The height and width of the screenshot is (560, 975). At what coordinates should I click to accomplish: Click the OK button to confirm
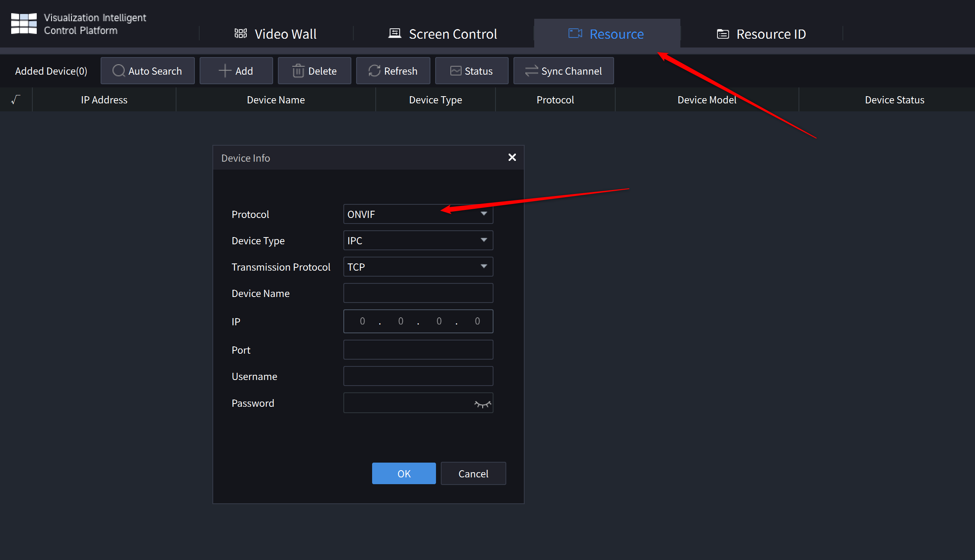click(404, 473)
